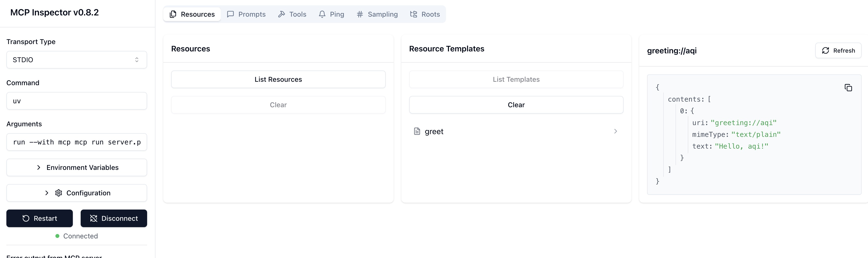Open the Transport Type dropdown
868x258 pixels.
[77, 60]
